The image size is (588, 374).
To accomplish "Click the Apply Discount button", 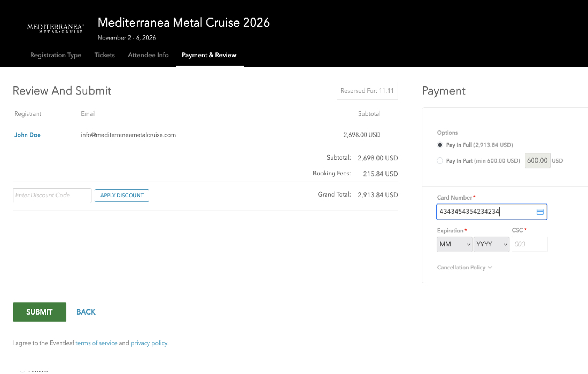I will tap(122, 196).
